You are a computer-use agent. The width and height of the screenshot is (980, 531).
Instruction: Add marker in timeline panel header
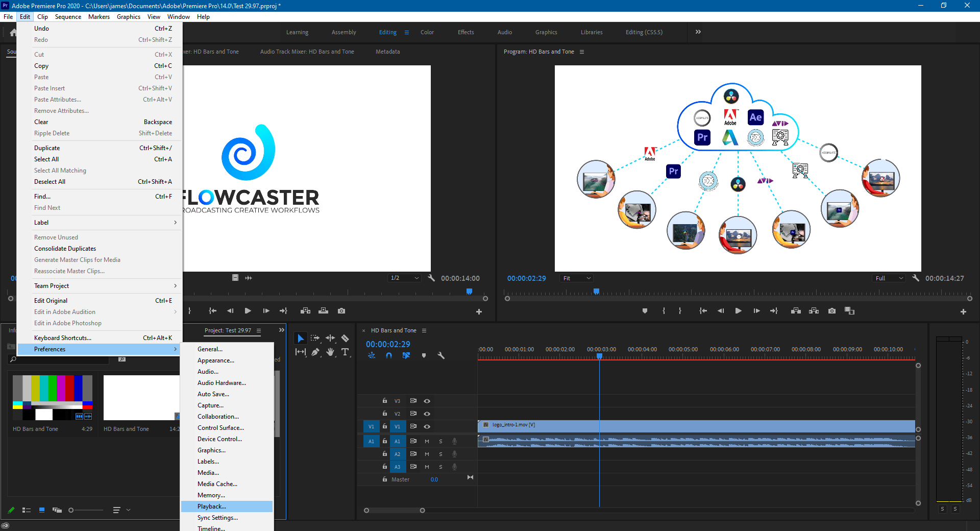424,355
